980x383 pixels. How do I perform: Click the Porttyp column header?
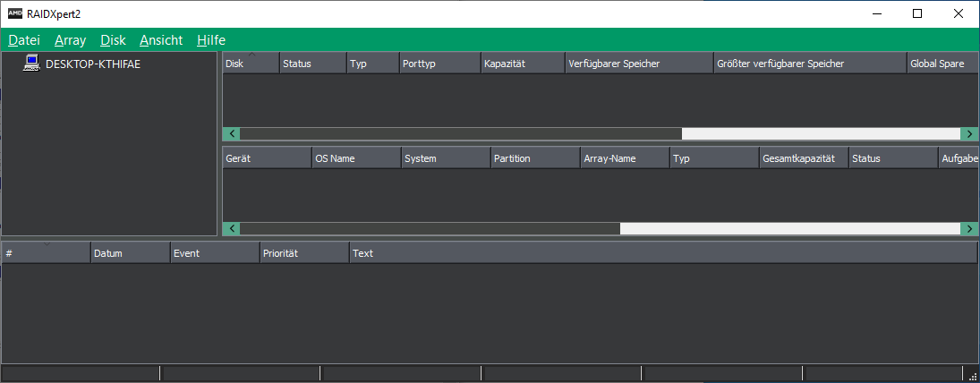(x=440, y=64)
